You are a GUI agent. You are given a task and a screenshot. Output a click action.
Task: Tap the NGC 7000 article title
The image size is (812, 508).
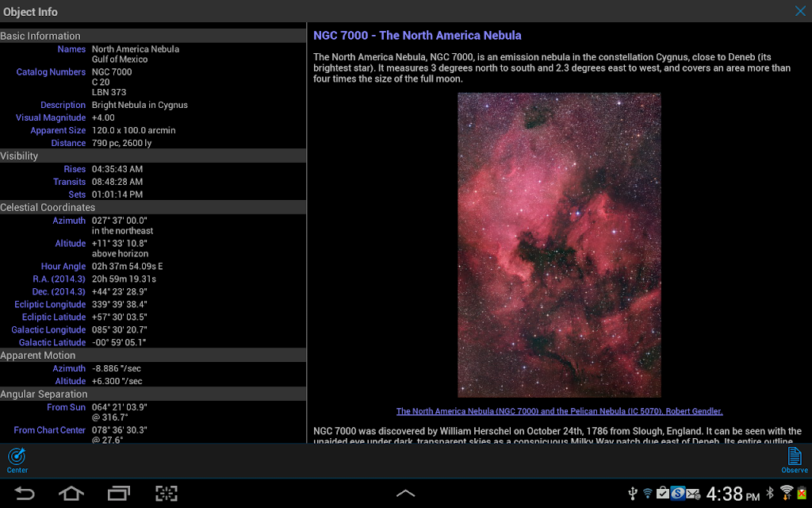(x=417, y=35)
